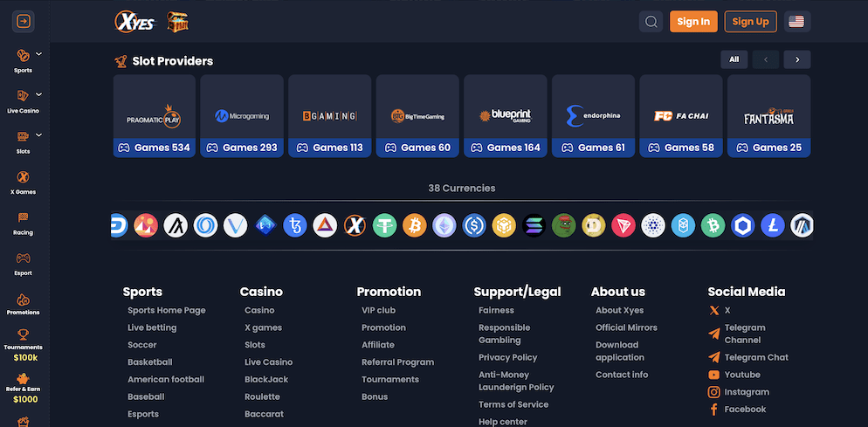The width and height of the screenshot is (868, 427).
Task: Select the Chainlink currency icon
Action: tap(743, 225)
